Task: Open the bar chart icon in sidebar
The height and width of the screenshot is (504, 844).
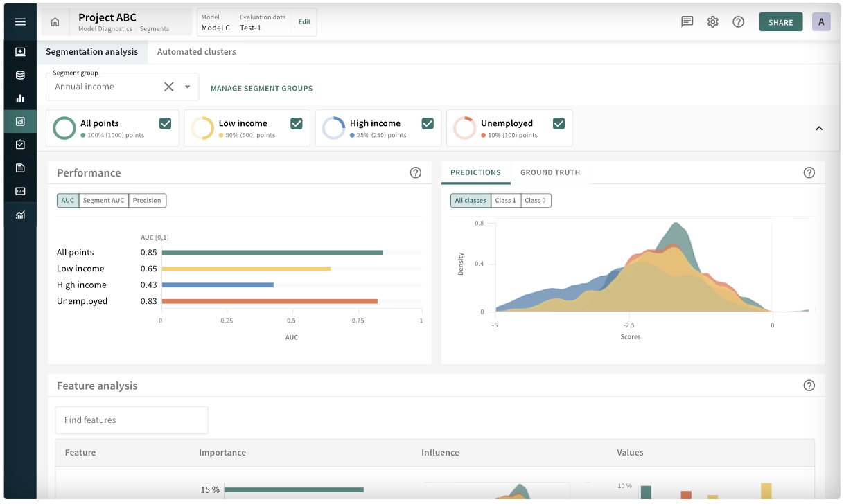Action: [20, 98]
